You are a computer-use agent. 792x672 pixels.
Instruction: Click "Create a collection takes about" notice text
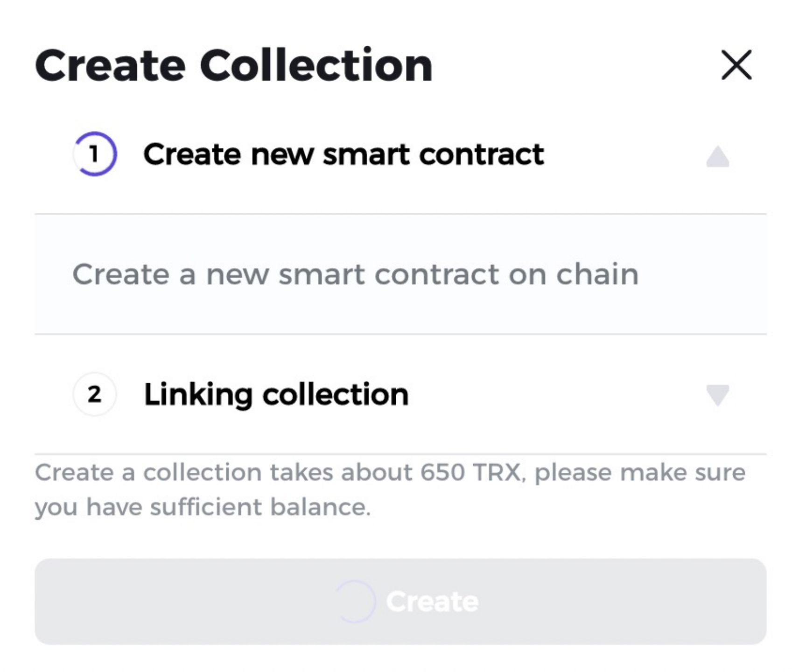tap(224, 472)
